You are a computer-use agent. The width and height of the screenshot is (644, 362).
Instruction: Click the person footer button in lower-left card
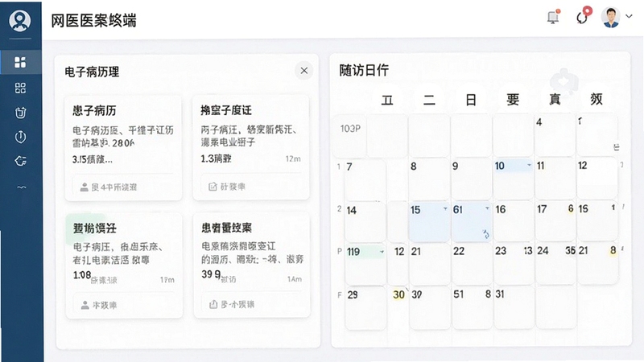(123, 305)
